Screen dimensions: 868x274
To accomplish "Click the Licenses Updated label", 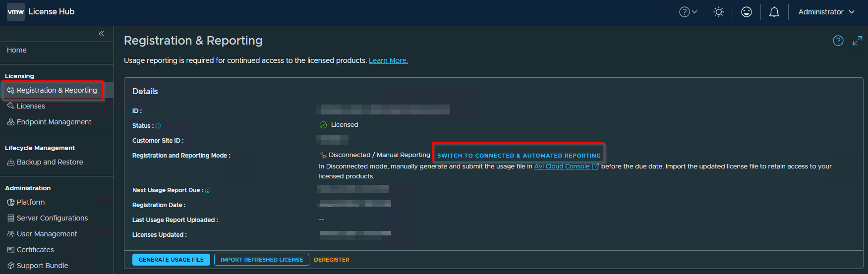I will tap(160, 235).
